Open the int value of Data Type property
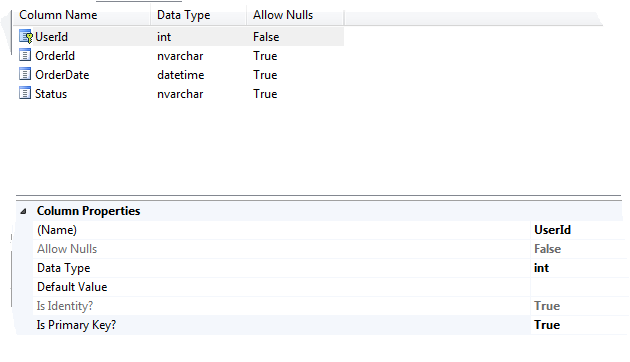 (x=541, y=268)
